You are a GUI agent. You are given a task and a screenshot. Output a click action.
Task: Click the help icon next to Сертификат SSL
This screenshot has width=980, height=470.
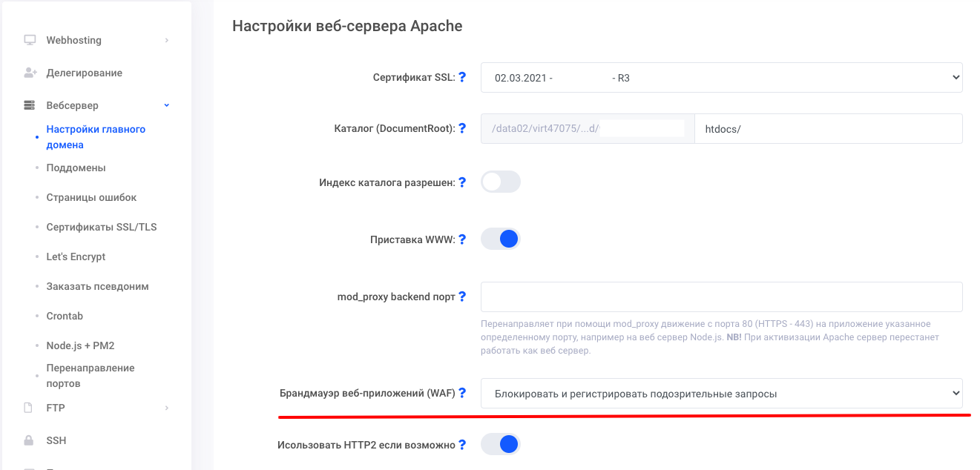tap(462, 77)
